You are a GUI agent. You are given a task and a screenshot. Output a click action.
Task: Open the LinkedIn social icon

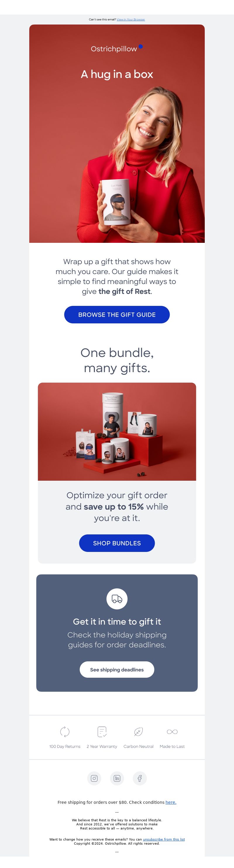click(117, 778)
